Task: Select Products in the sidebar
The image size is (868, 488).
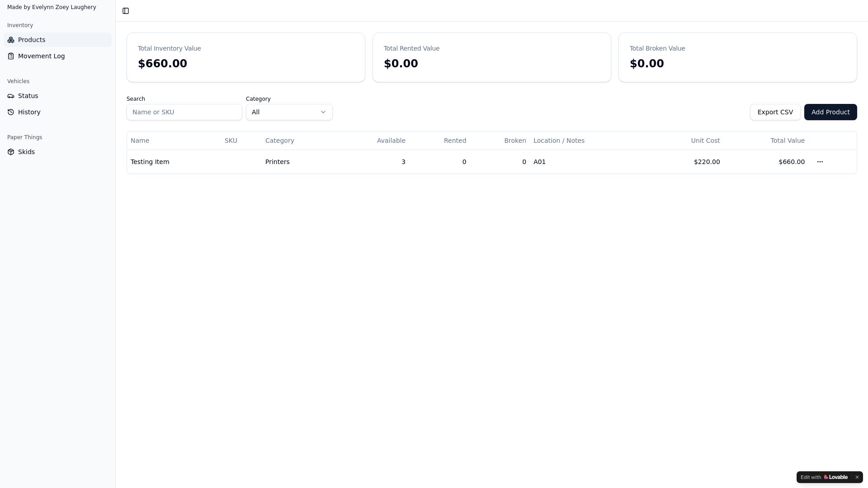Action: 57,40
